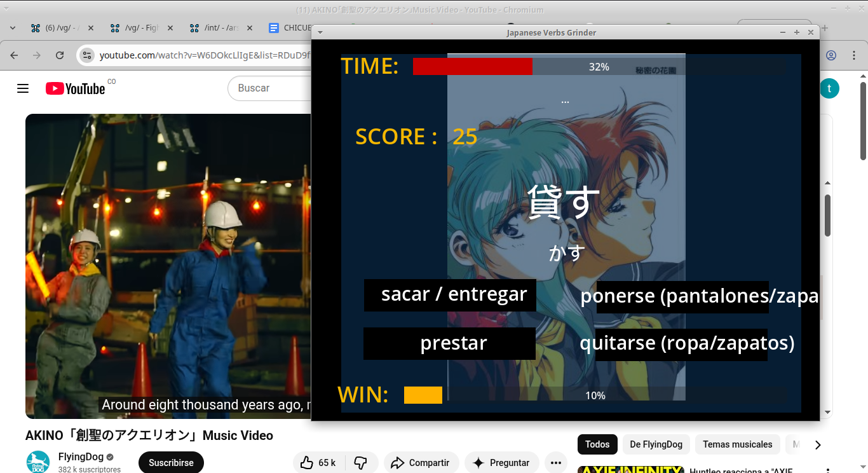Maximize the Japanese Verbs Grinder window
Screen dimensions: 868x473
click(x=797, y=32)
